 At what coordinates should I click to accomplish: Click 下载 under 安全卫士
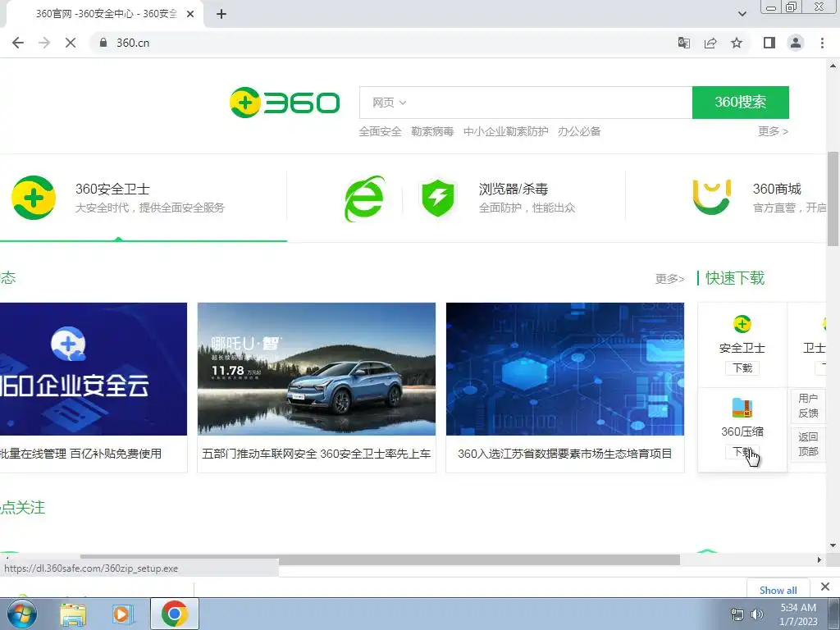coord(742,368)
